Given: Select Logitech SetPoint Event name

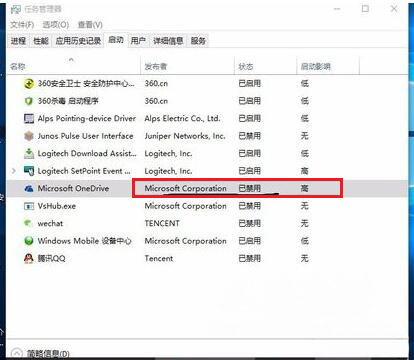Looking at the screenshot, I should [84, 171].
